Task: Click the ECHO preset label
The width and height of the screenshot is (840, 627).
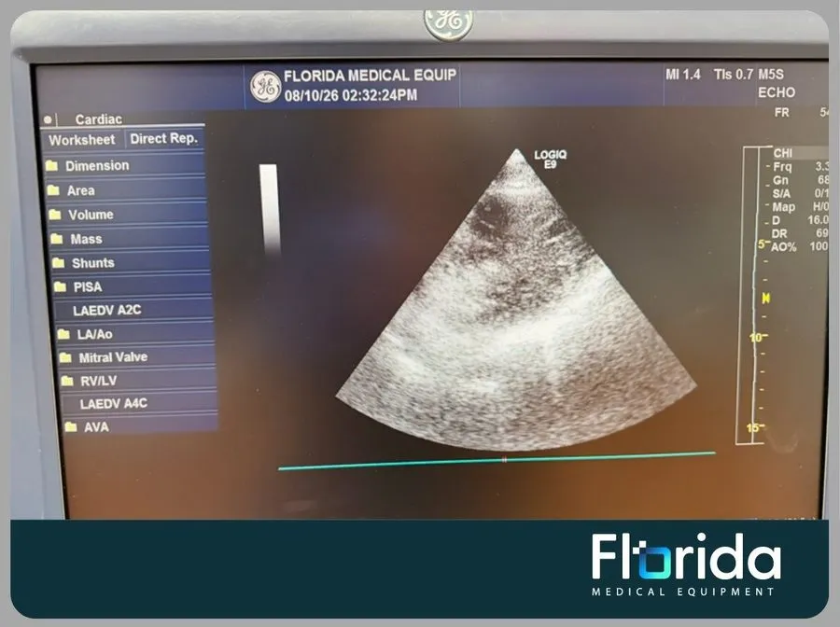Action: tap(777, 92)
